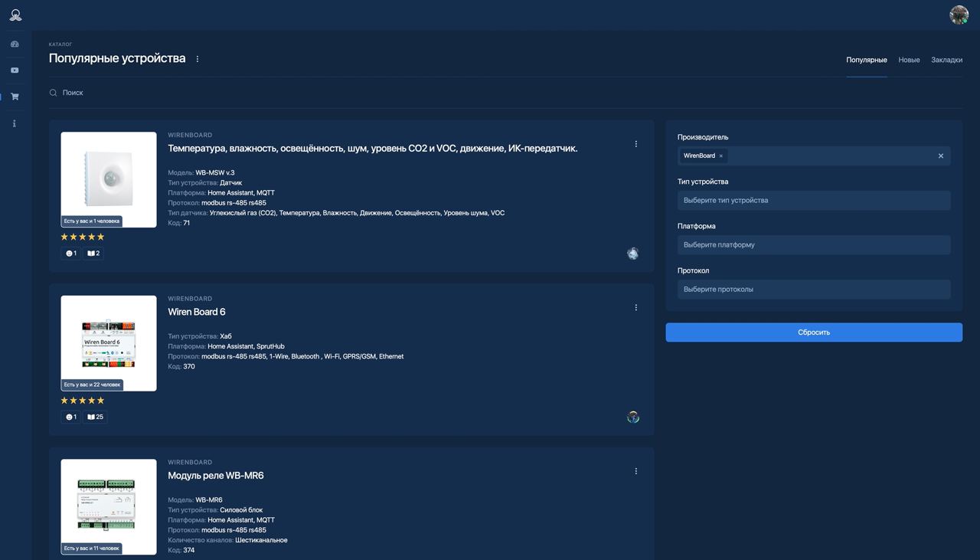
Task: Open the three-dot menu on Wiren Board 6 card
Action: 635,308
